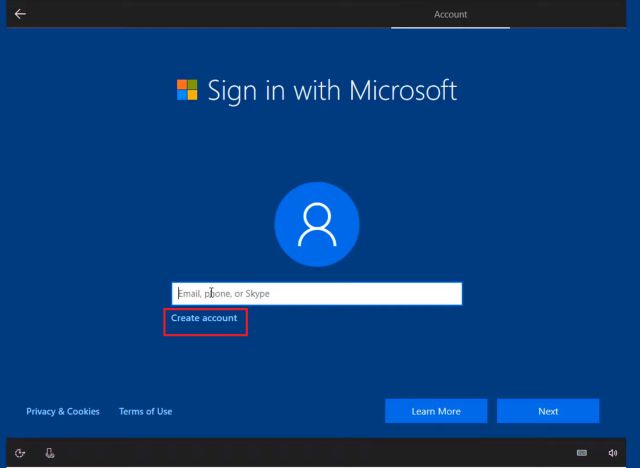Open the on-screen keyboard icon
Image resolution: width=640 pixels, height=468 pixels.
[x=582, y=452]
